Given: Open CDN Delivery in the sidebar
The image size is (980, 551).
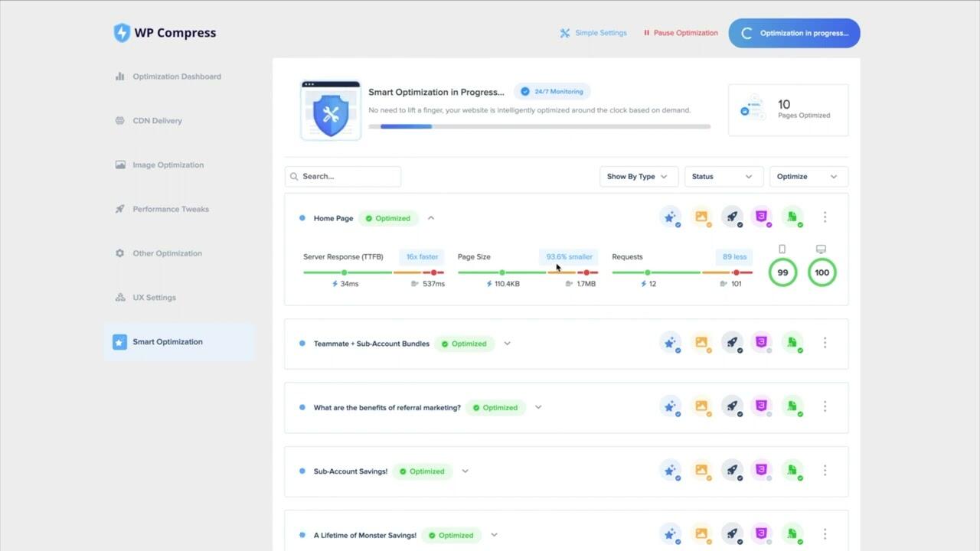Looking at the screenshot, I should click(x=149, y=121).
